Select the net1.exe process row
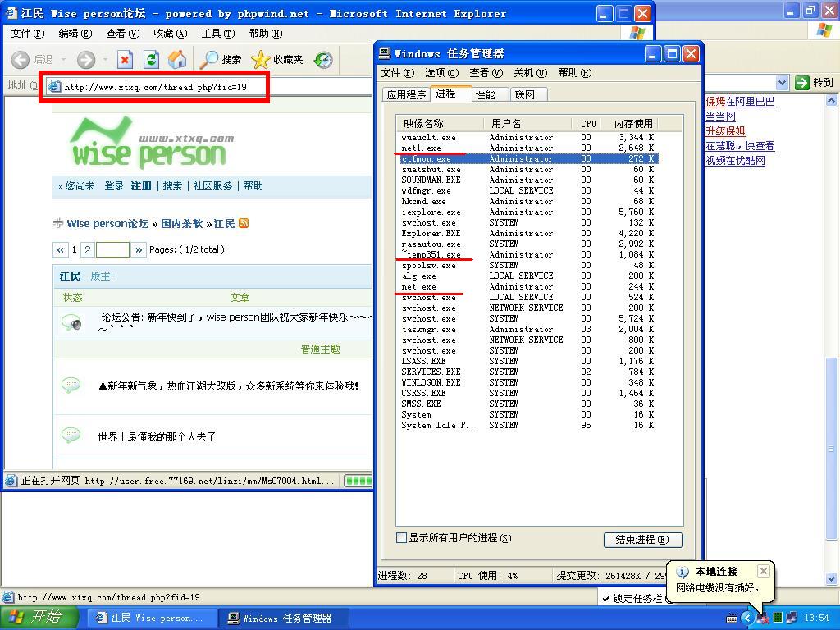Image resolution: width=840 pixels, height=630 pixels. [527, 148]
